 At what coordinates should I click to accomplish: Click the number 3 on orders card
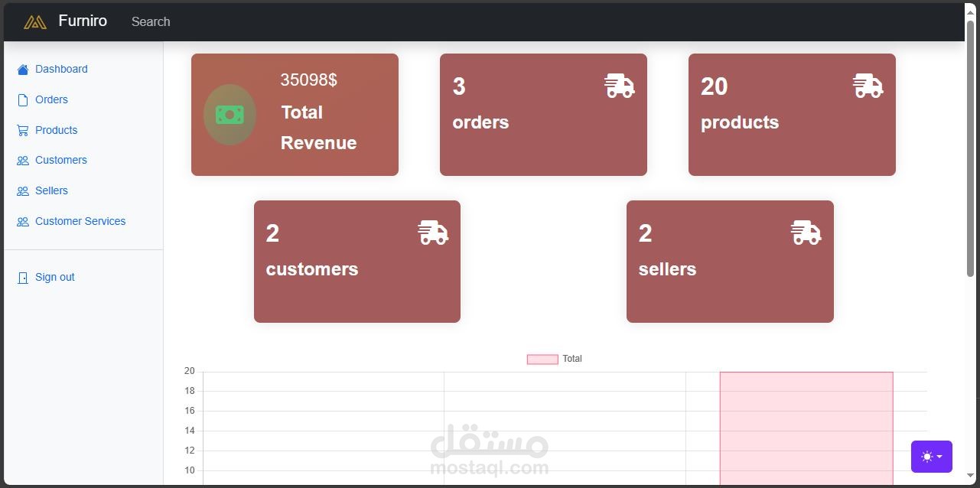[459, 86]
